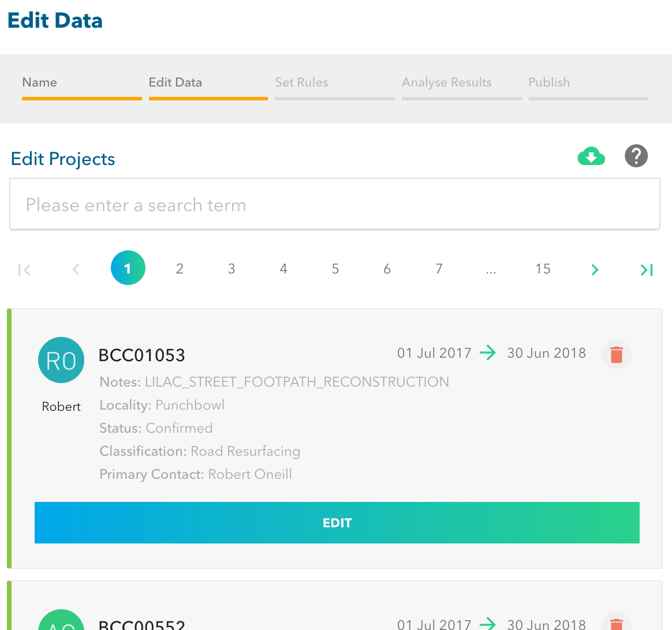Viewport: 672px width, 630px height.
Task: Jump to the first page with the skip-back control
Action: (24, 269)
